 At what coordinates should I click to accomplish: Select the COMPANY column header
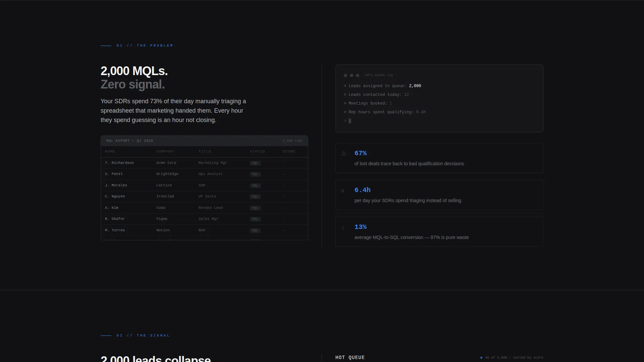(165, 152)
